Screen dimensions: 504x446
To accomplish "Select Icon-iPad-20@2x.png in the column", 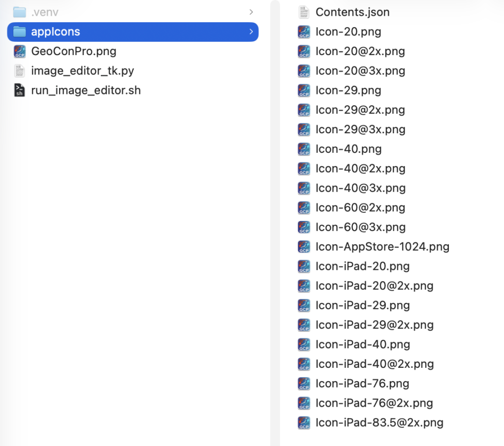I will [366, 286].
